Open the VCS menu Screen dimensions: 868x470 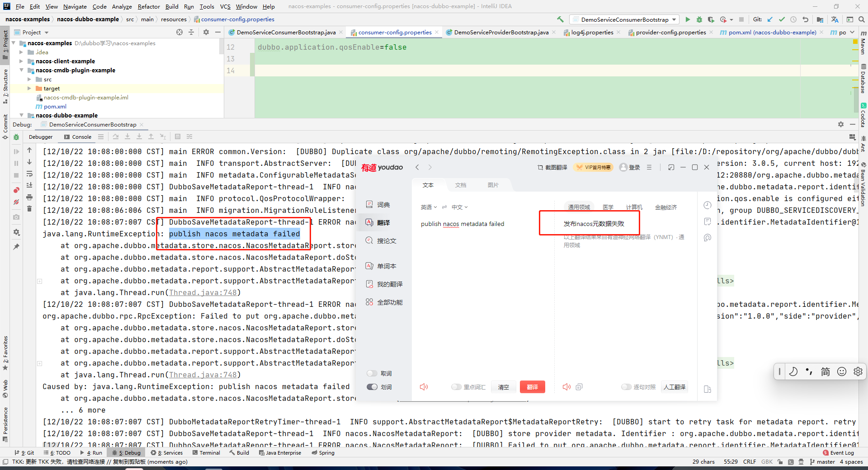pos(225,6)
